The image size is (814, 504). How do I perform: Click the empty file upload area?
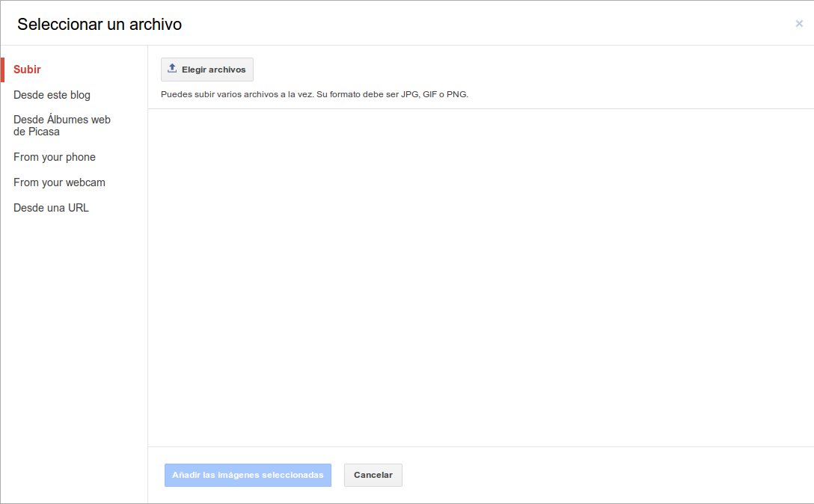coord(479,277)
